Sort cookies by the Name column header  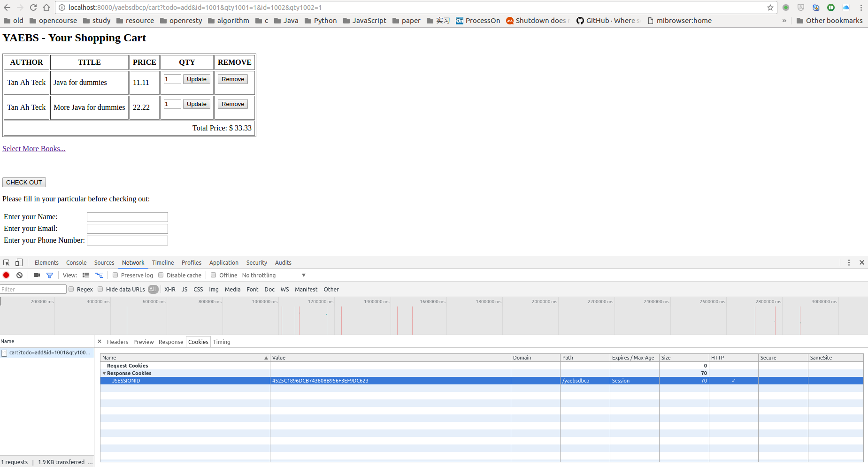(x=185, y=358)
